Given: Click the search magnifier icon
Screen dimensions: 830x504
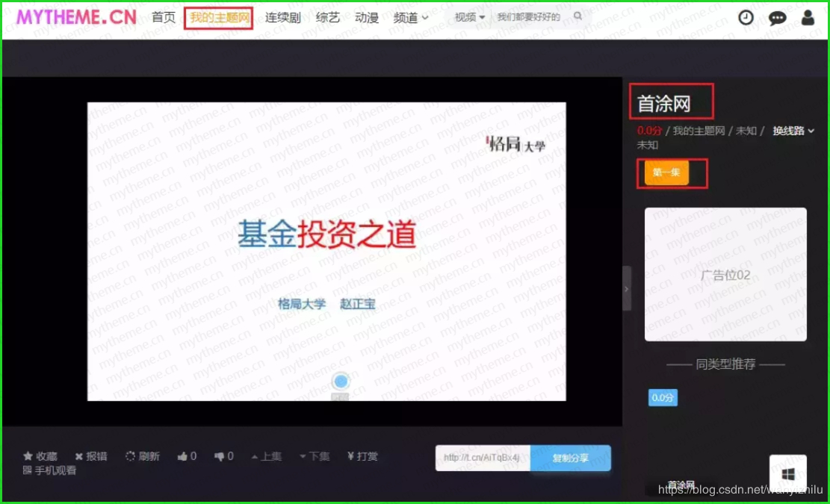Looking at the screenshot, I should [x=578, y=16].
